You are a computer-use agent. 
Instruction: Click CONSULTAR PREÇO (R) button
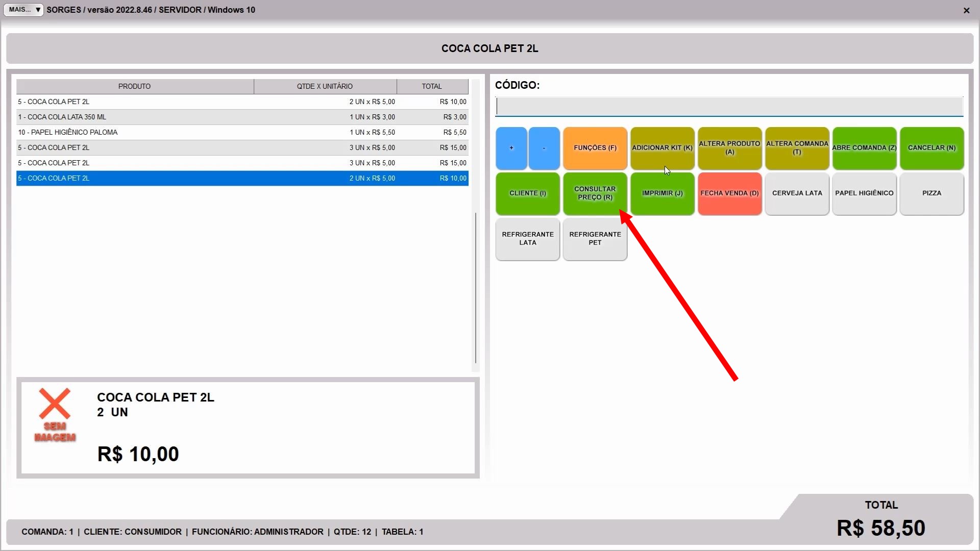[x=595, y=193]
